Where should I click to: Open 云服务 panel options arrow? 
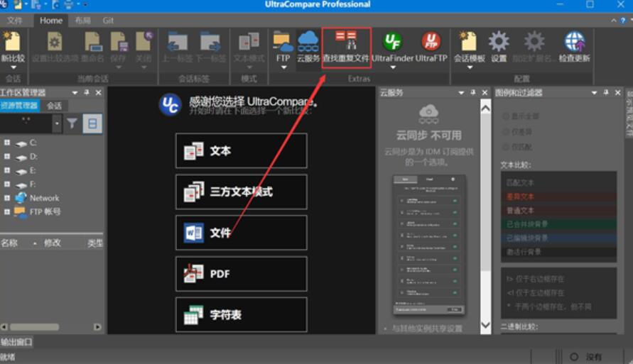[461, 93]
